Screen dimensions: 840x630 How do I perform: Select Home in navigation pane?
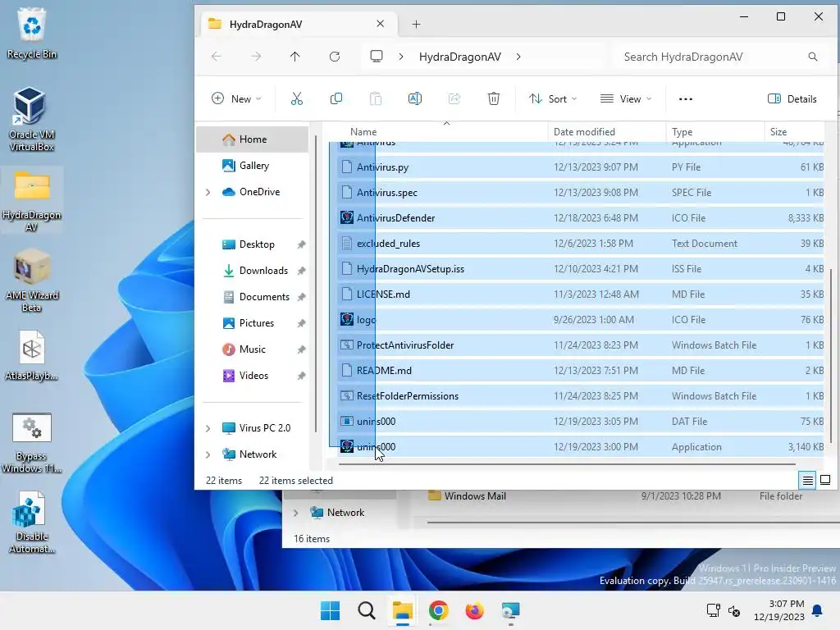[253, 139]
